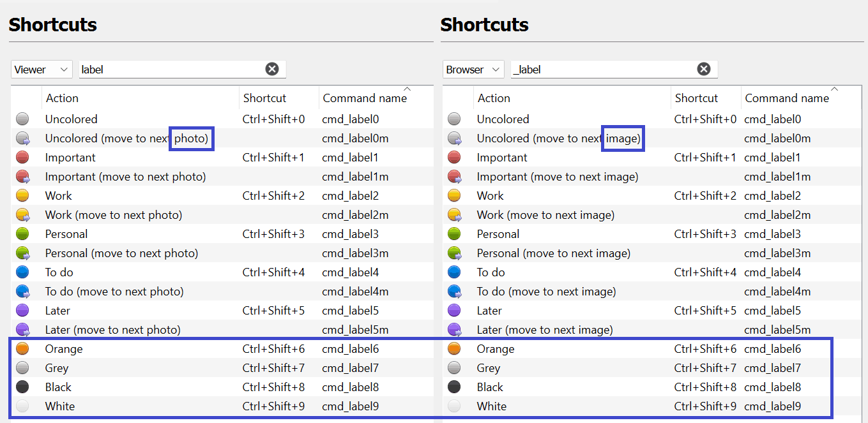The height and width of the screenshot is (423, 868).
Task: Sort by Command name column in Viewer panel
Action: coord(365,98)
